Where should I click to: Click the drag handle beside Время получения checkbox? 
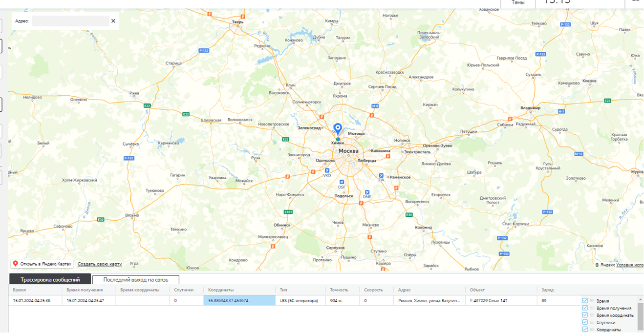592,309
